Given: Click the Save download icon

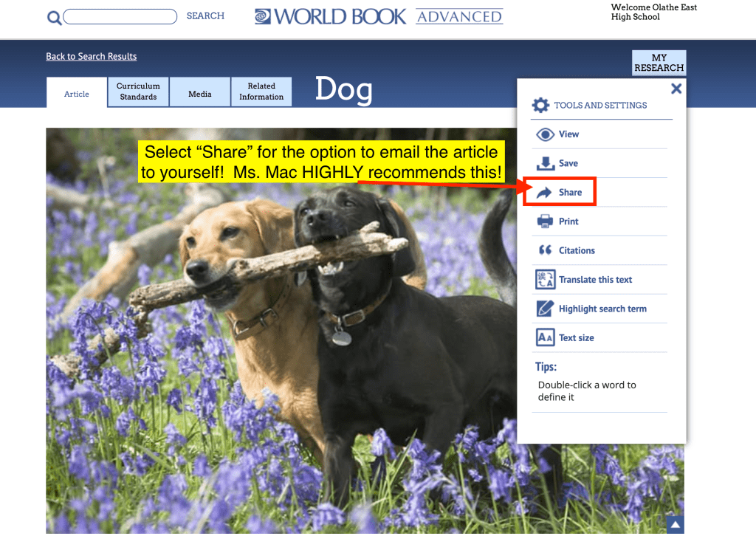Looking at the screenshot, I should (545, 163).
